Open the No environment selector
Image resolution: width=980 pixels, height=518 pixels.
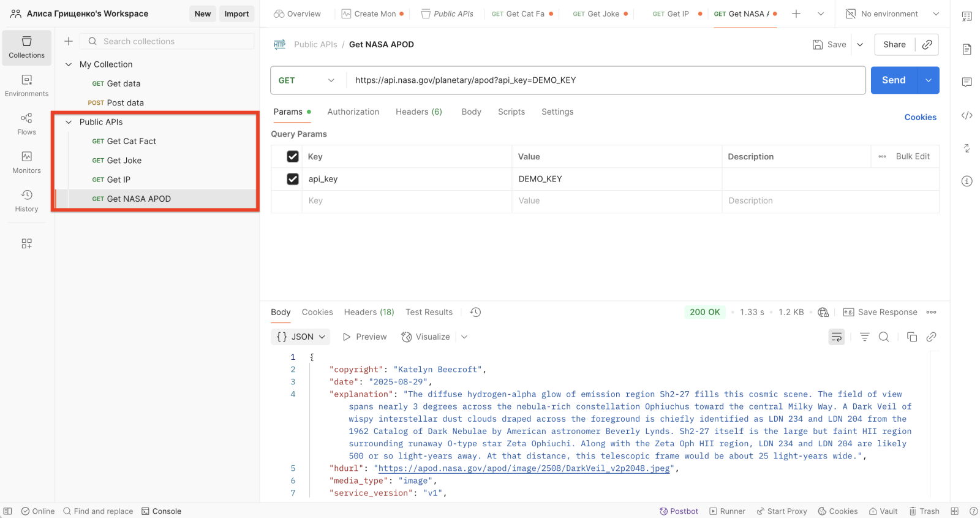[892, 13]
